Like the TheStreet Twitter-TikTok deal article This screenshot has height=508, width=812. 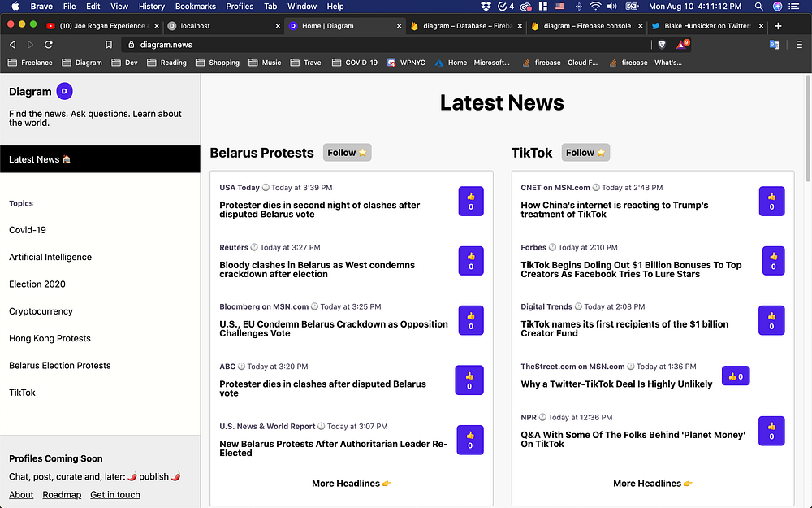click(736, 376)
